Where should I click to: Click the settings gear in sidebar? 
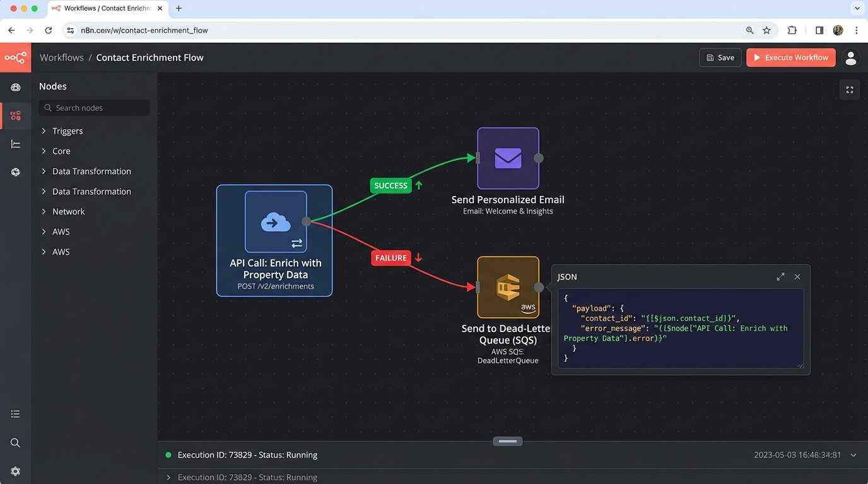pyautogui.click(x=15, y=471)
